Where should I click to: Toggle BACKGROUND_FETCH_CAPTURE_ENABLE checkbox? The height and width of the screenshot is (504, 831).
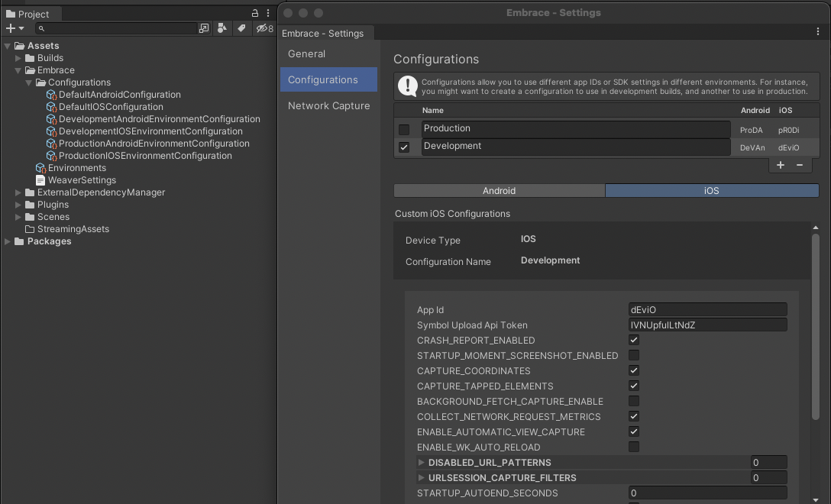coord(634,401)
